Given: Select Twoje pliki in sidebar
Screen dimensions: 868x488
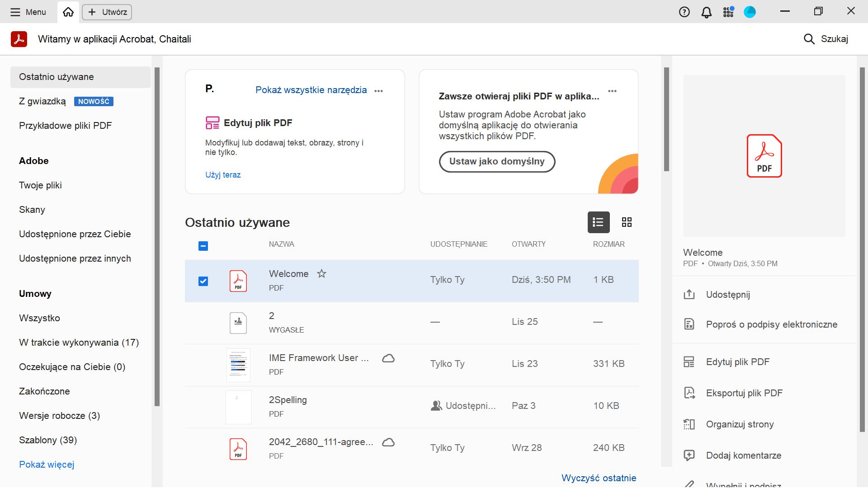Looking at the screenshot, I should coord(40,185).
